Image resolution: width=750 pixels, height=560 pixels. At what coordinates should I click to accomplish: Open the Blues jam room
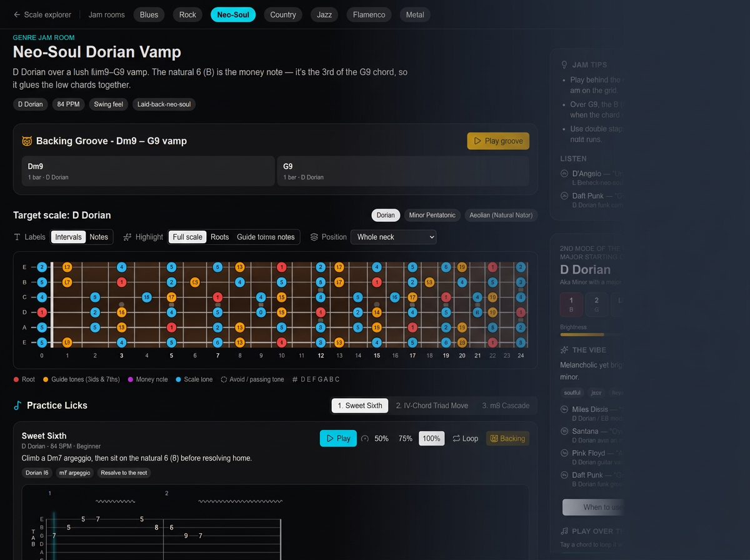coord(149,14)
